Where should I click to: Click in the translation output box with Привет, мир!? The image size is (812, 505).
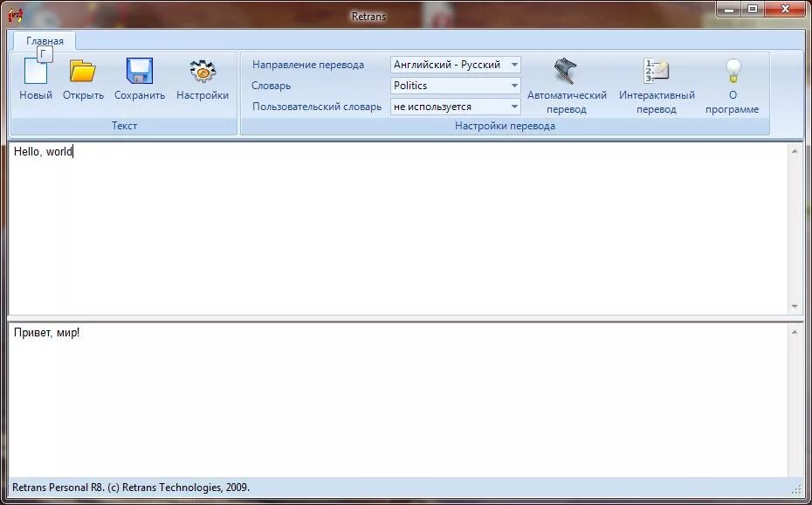399,398
